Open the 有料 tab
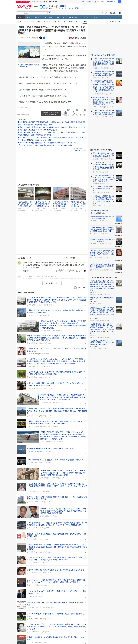Image resolution: width=138 pixels, height=644 pixels. pyautogui.click(x=95, y=17)
